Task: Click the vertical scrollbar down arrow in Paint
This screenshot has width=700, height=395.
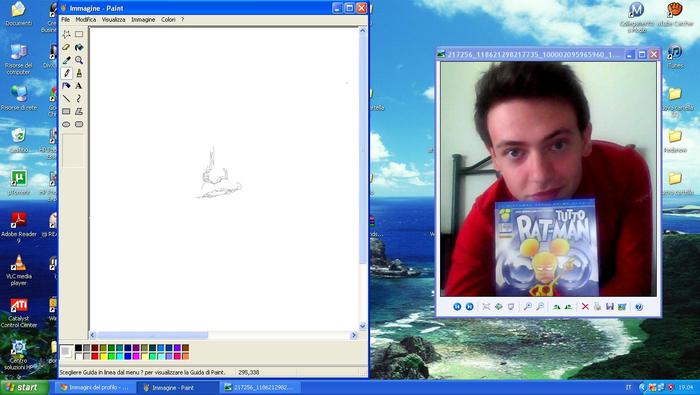Action: point(362,326)
